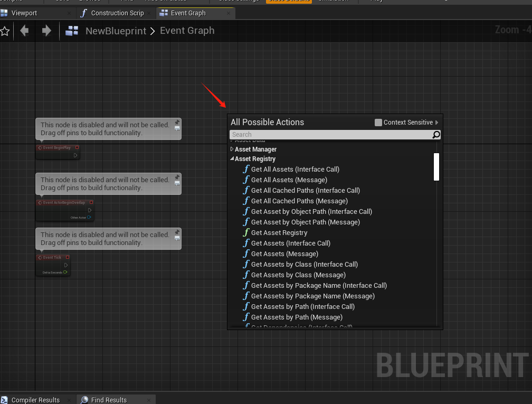This screenshot has height=404, width=532.
Task: Select the Event BeginPlay node
Action: pos(58,152)
